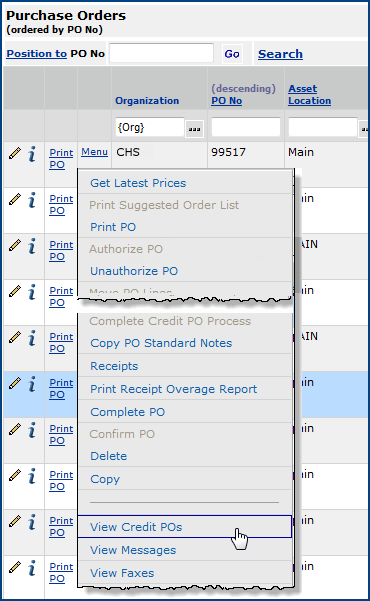Open the Menu link for PO 99517
The height and width of the screenshot is (601, 370).
(94, 152)
